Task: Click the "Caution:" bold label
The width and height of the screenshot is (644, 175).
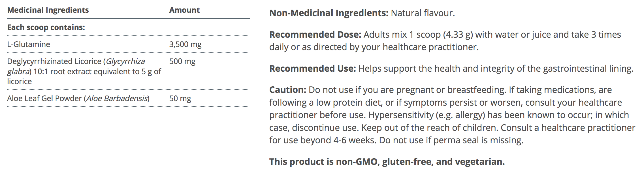Action: pyautogui.click(x=288, y=90)
